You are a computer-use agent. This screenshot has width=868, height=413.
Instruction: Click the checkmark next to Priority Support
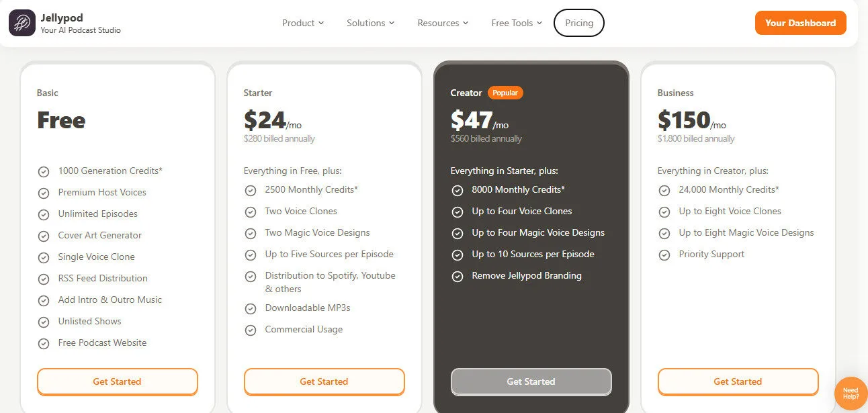click(x=664, y=255)
